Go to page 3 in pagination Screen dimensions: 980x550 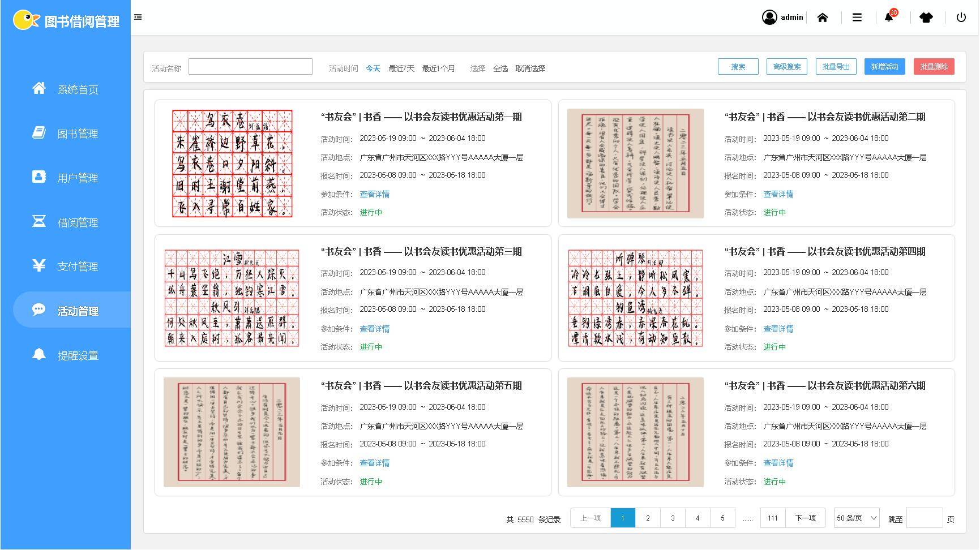[x=673, y=518]
